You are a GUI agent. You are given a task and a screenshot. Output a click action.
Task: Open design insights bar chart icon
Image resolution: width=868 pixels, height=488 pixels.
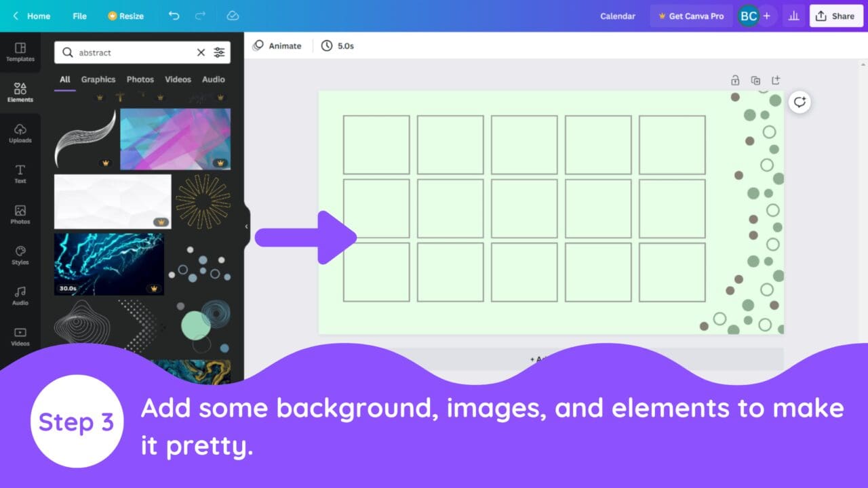click(793, 16)
